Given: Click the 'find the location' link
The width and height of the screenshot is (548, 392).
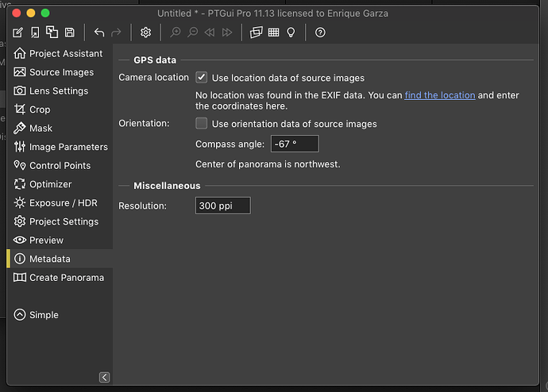Looking at the screenshot, I should (x=439, y=95).
